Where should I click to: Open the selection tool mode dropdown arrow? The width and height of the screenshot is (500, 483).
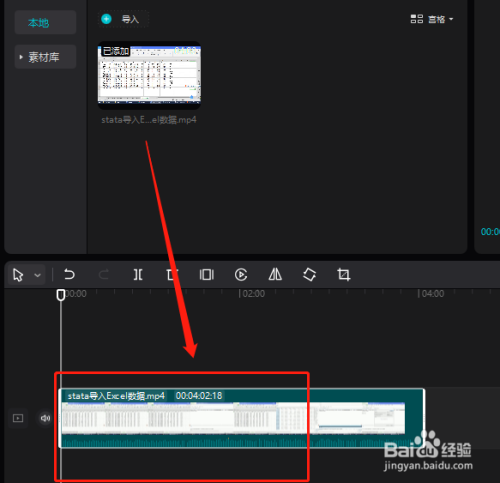[x=38, y=275]
